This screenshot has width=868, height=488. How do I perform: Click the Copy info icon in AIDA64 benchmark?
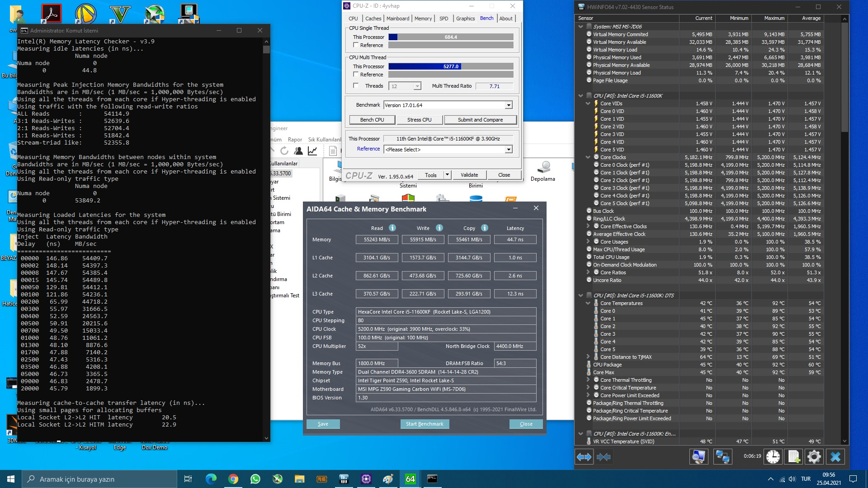click(x=485, y=228)
